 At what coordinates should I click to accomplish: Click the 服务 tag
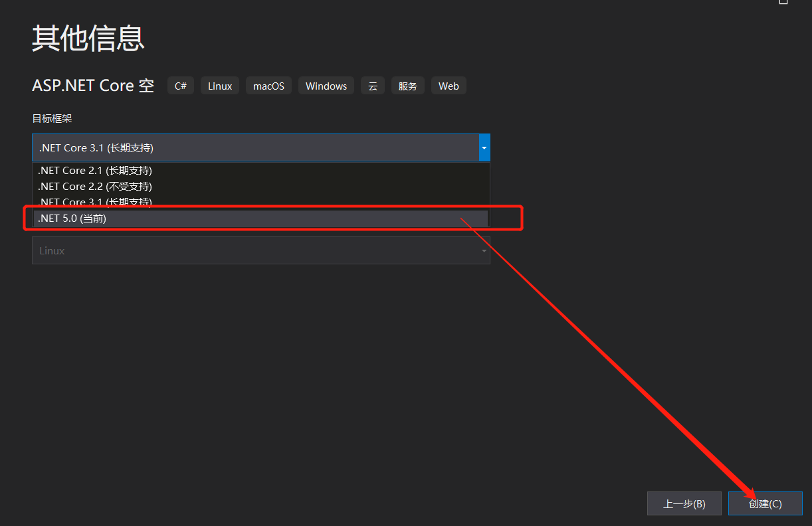[408, 86]
